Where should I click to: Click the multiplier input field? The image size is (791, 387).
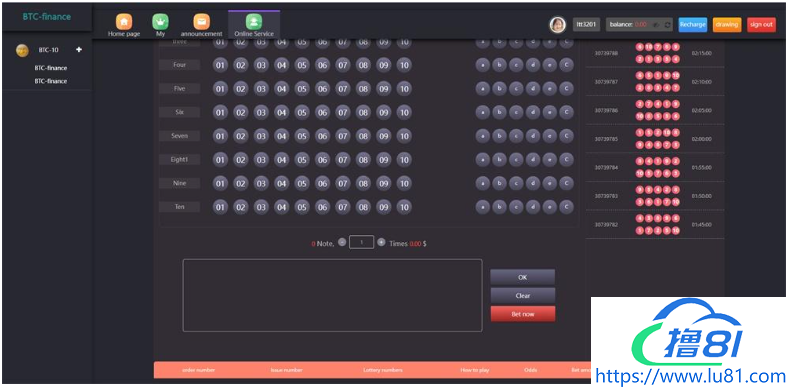tap(362, 242)
